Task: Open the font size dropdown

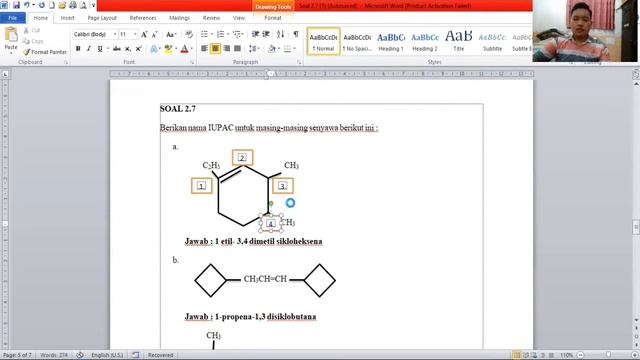Action: click(x=136, y=34)
